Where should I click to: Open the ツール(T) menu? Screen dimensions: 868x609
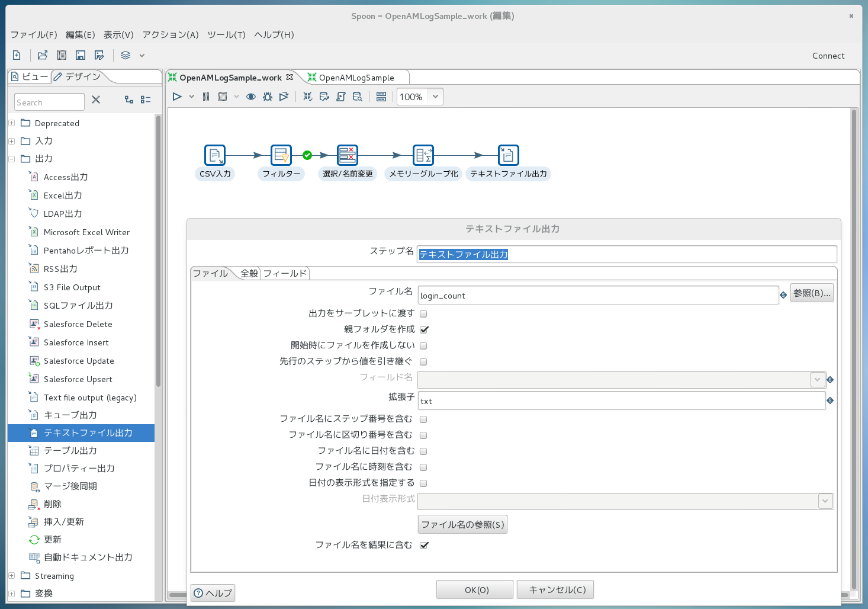pos(226,34)
